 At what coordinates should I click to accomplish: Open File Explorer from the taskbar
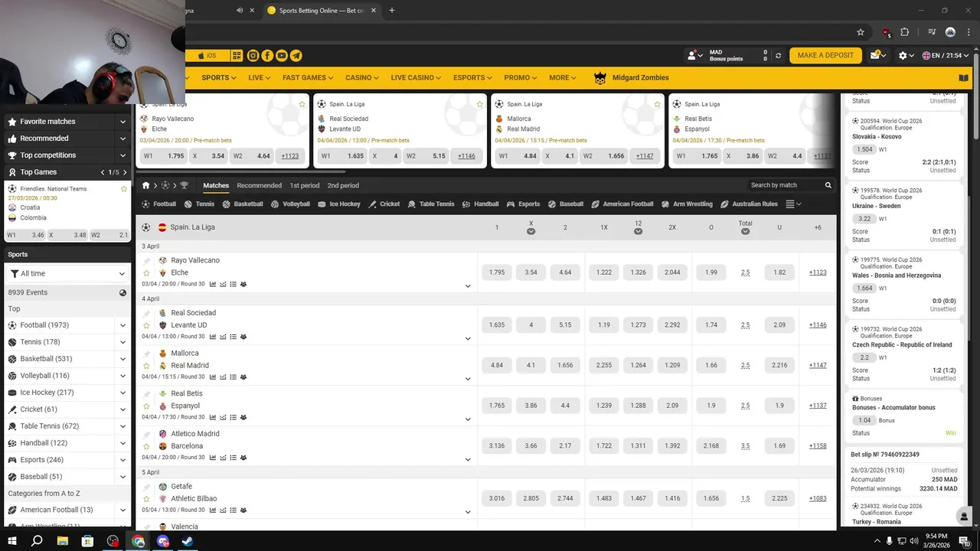click(x=63, y=541)
